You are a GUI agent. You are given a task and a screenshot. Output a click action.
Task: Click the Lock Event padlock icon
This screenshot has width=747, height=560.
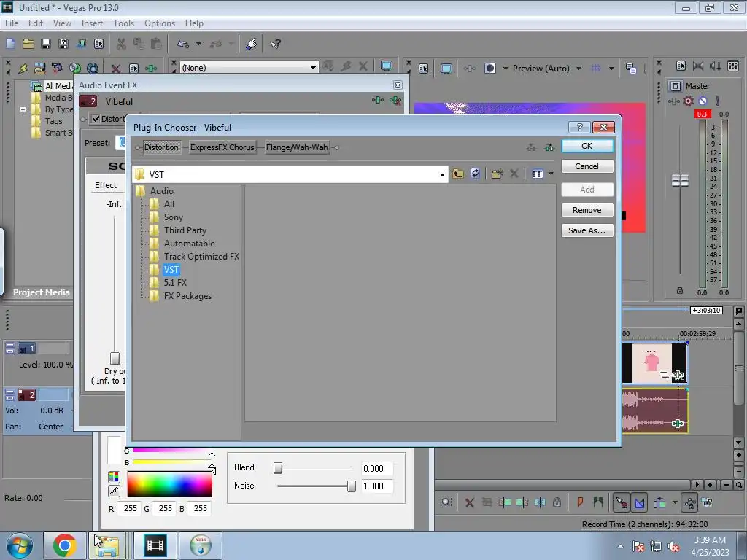pos(557,502)
